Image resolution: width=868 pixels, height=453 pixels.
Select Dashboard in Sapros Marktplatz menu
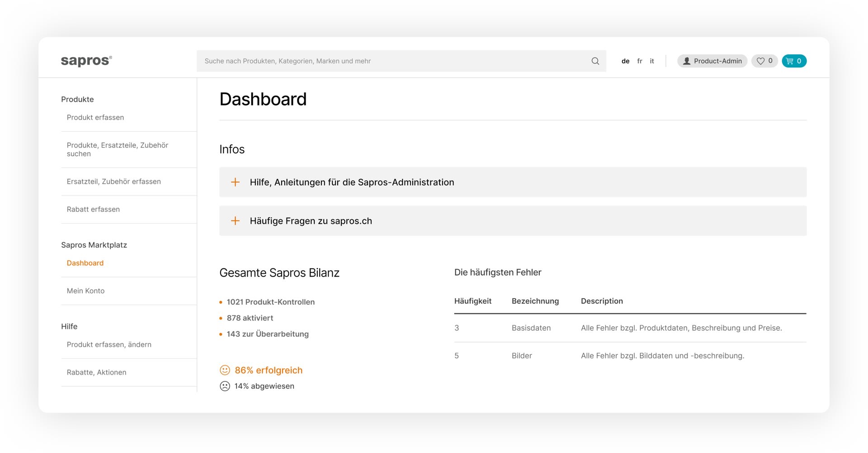pos(85,263)
